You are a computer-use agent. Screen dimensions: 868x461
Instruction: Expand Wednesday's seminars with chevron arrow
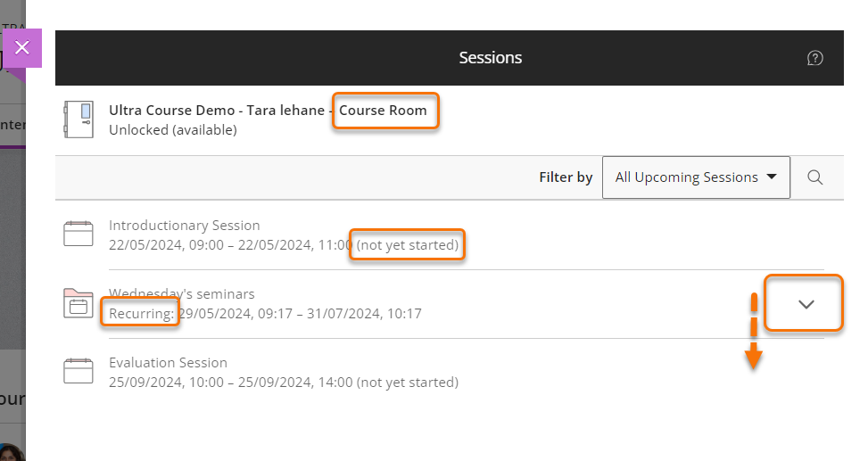pos(806,304)
